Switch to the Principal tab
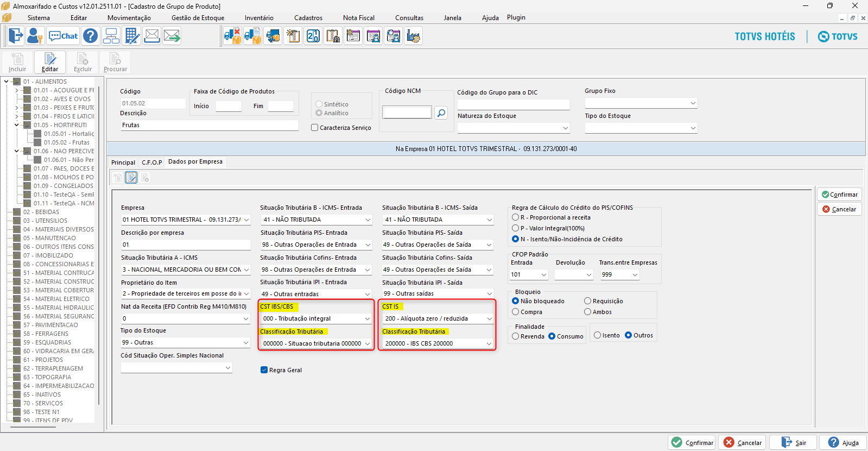868x451 pixels. pos(123,162)
